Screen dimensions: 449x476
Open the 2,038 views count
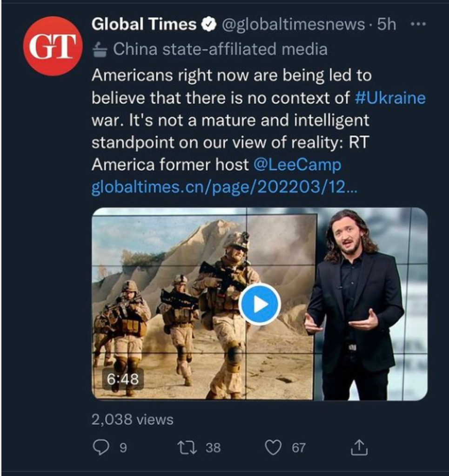coord(132,420)
